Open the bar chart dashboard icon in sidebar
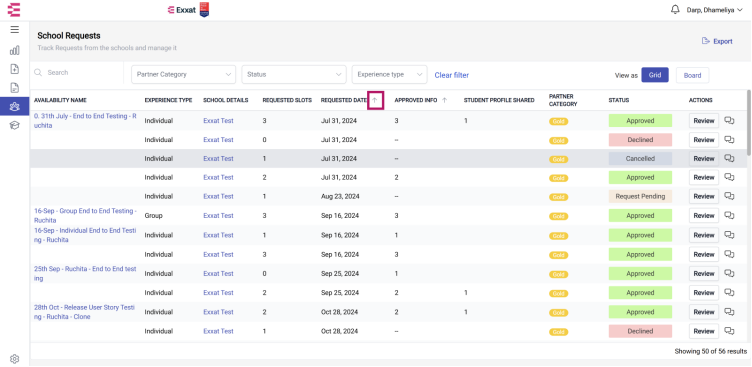Image resolution: width=752 pixels, height=367 pixels. coord(14,50)
